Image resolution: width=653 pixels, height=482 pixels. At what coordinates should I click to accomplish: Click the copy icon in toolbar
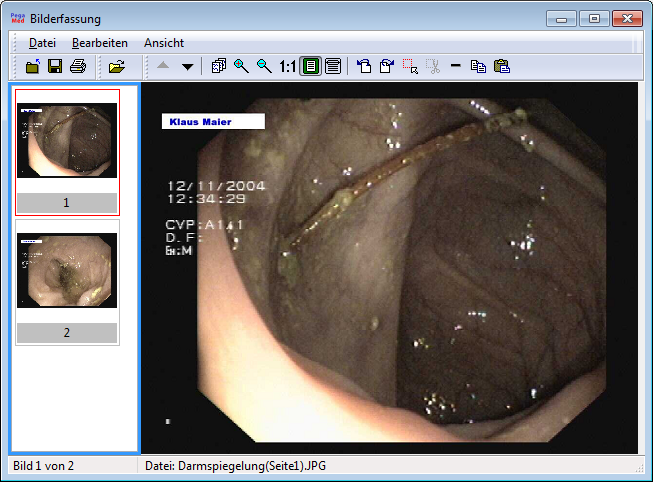(478, 67)
